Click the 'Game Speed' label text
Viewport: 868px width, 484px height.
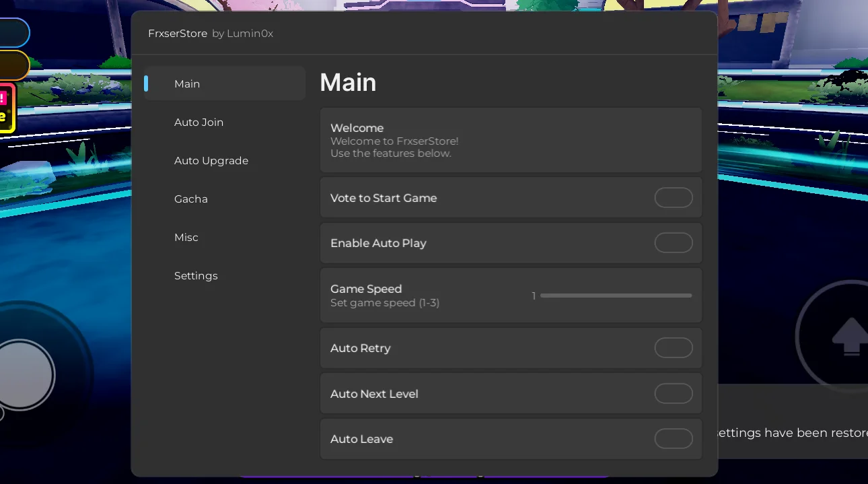(366, 289)
